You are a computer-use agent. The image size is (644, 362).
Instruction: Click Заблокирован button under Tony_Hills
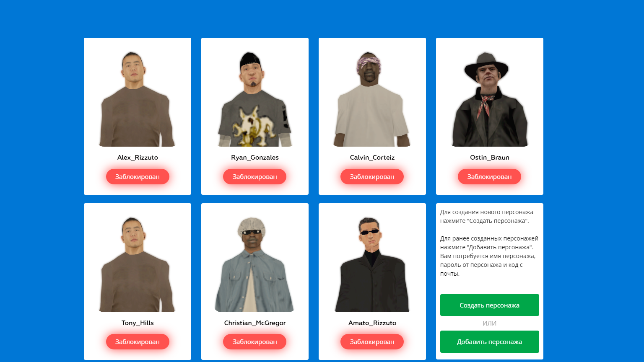pyautogui.click(x=138, y=342)
